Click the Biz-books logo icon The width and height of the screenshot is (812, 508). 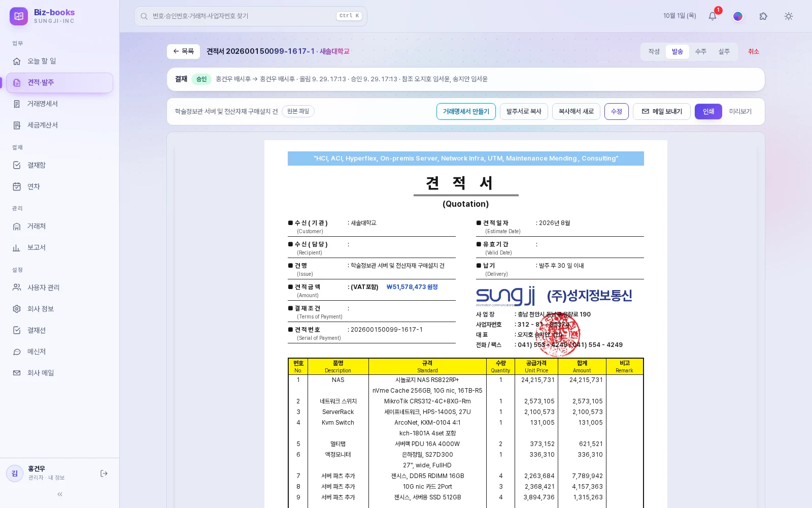coord(19,16)
